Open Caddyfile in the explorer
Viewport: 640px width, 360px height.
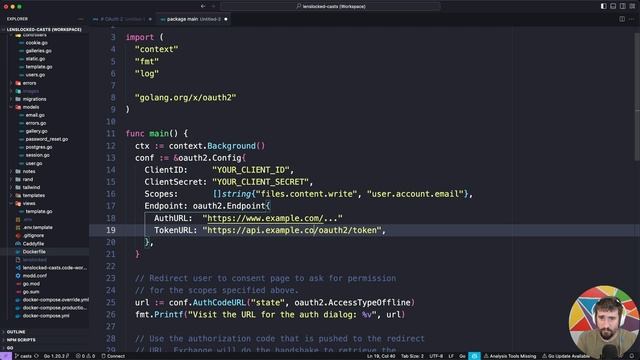click(33, 244)
